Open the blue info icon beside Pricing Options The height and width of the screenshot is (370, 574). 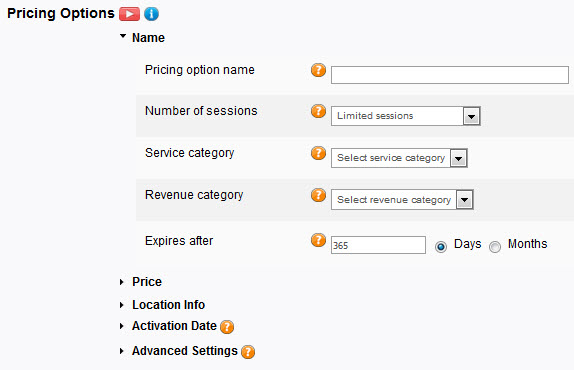point(151,14)
